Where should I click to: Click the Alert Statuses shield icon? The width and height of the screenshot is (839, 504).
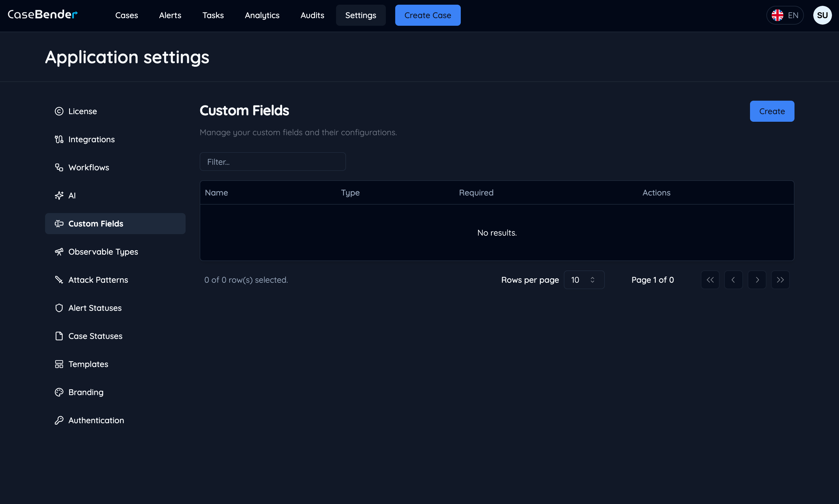(59, 308)
